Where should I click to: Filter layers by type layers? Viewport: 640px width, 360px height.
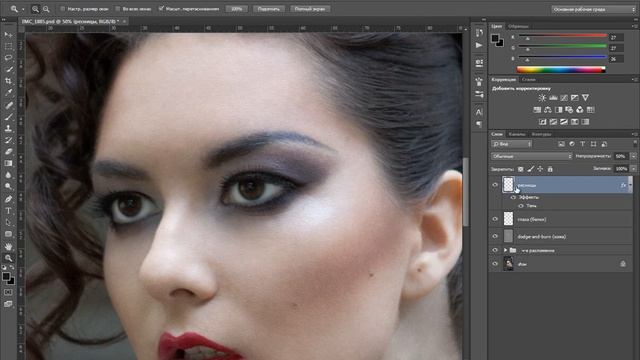click(582, 144)
